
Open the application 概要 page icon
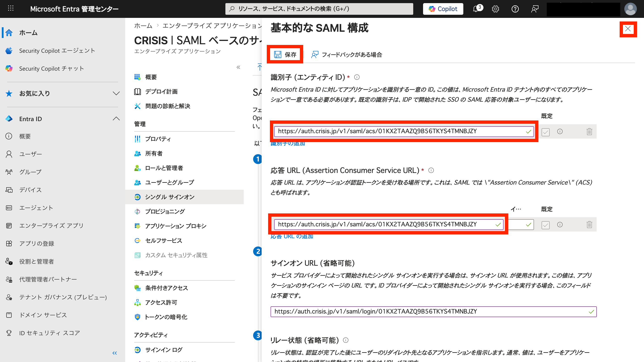pos(137,77)
